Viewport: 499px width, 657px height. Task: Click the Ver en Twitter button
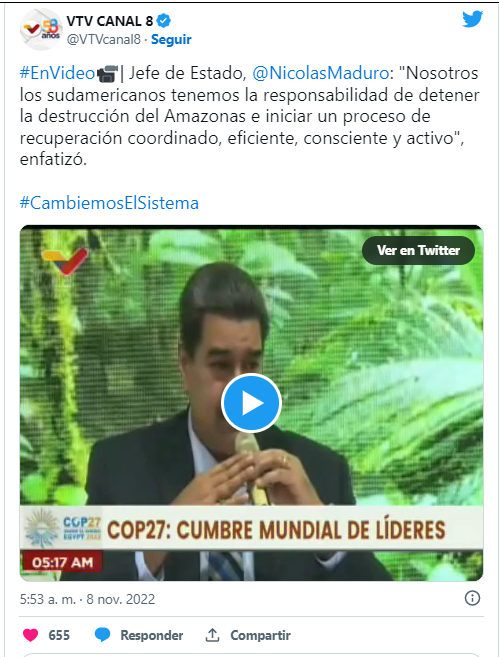(418, 250)
